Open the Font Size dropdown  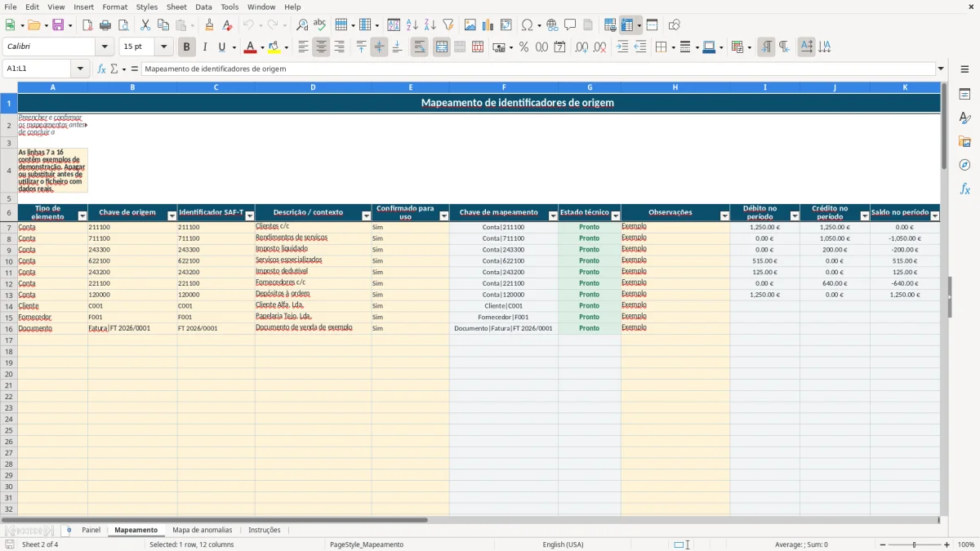pos(163,47)
